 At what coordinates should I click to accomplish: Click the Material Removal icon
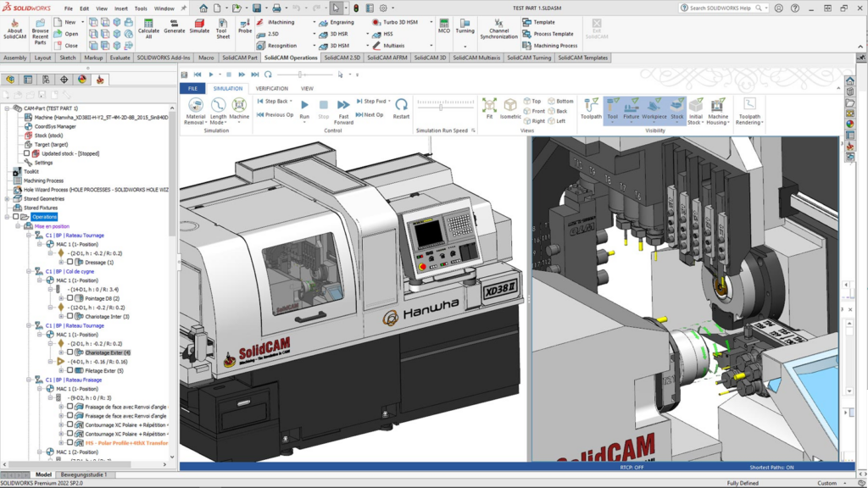tap(196, 111)
